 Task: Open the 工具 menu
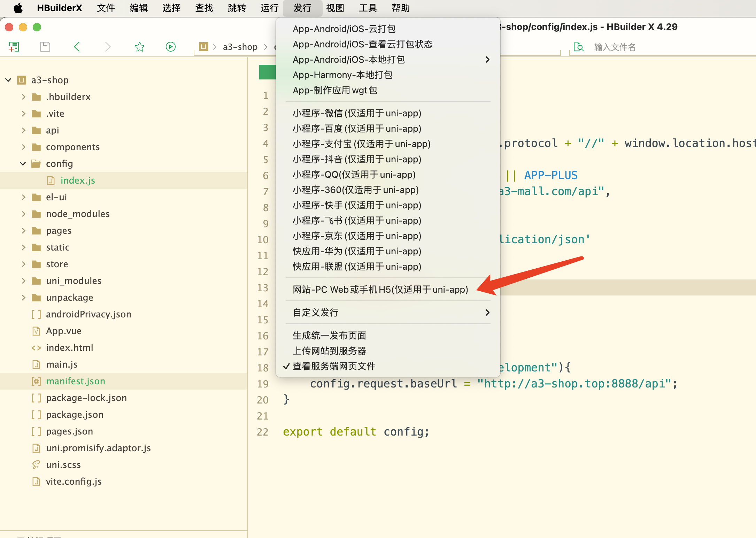point(368,8)
